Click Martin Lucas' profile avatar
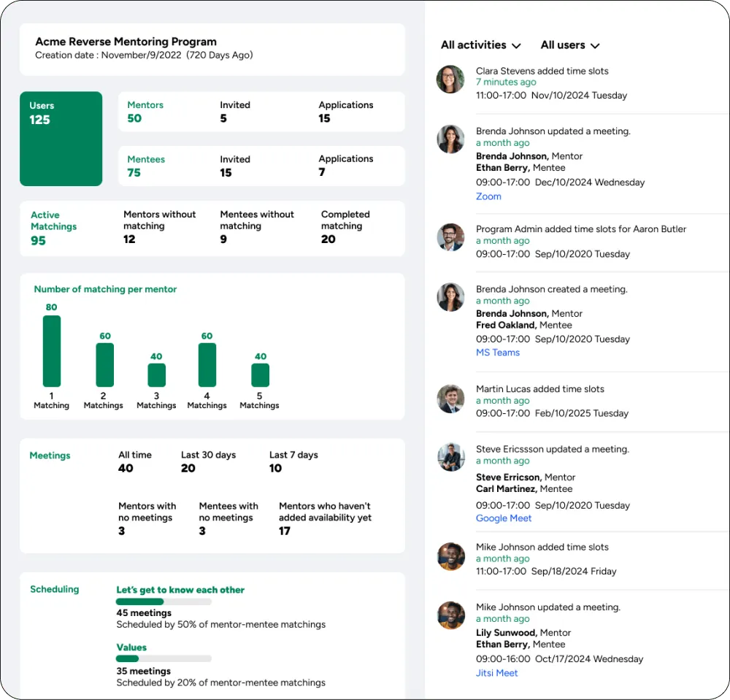Viewport: 730px width, 700px height. point(450,399)
